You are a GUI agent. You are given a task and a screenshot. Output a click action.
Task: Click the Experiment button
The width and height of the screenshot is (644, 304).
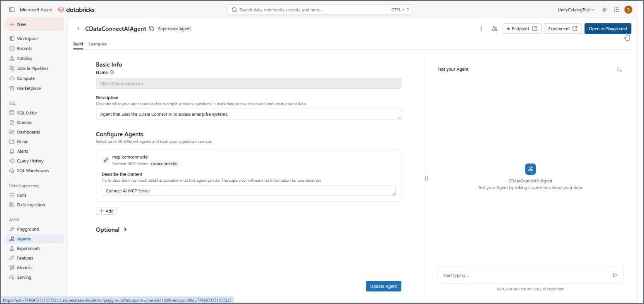(563, 28)
